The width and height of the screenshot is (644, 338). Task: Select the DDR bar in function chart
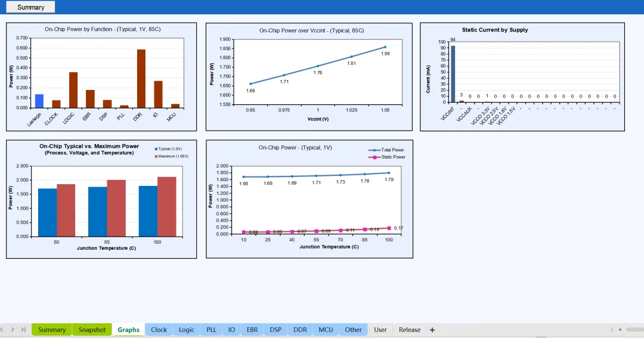click(141, 78)
